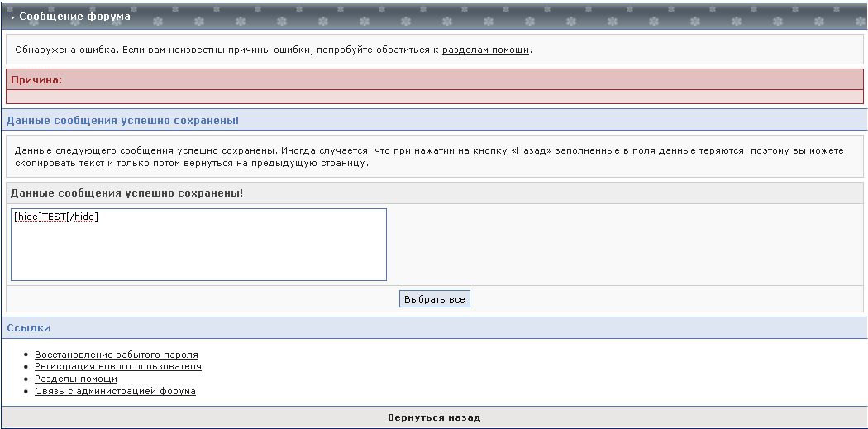
Task: Click the [hide]TEST[/hide] text in the textarea
Action: (56, 217)
